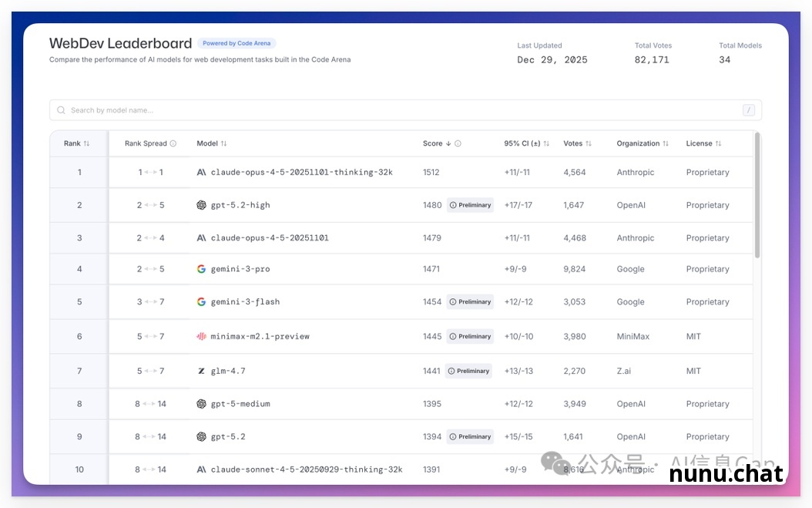Open Score info icon
This screenshot has width=812, height=508.
(x=458, y=143)
